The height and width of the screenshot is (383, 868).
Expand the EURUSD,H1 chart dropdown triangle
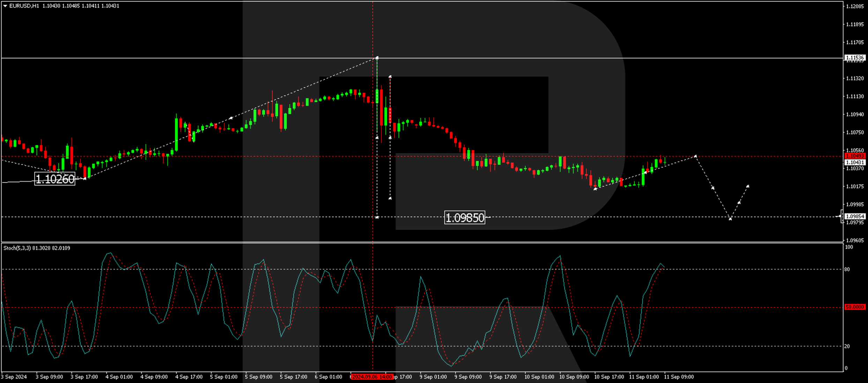(x=5, y=6)
